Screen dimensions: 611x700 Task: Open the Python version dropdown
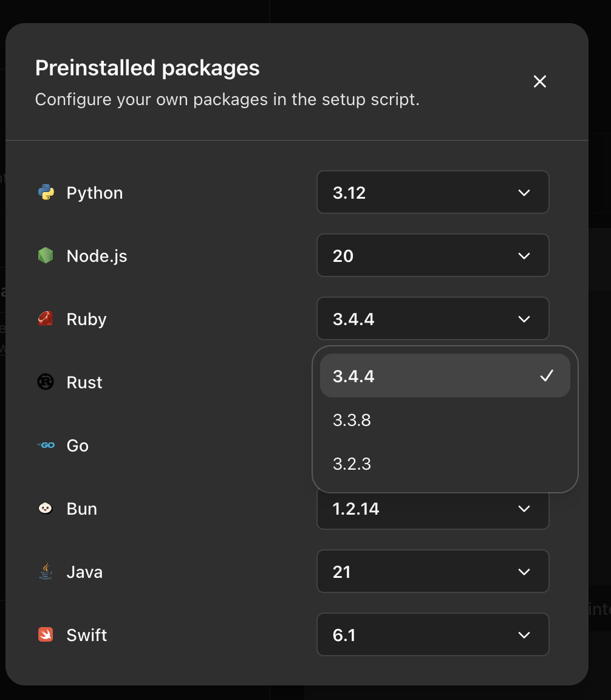pos(433,193)
